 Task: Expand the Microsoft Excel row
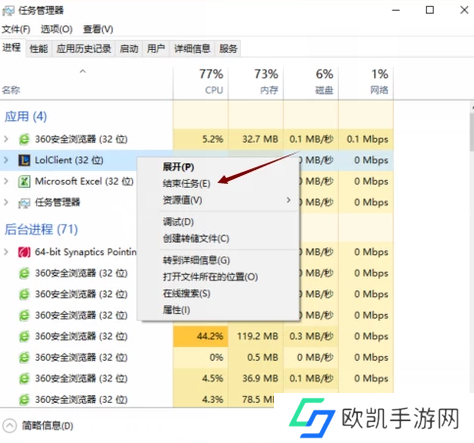tap(6, 182)
